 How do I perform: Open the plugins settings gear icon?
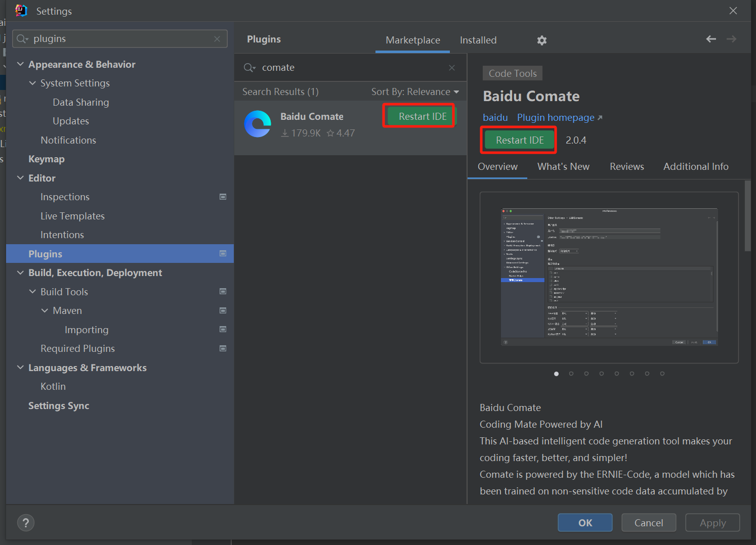pos(542,40)
